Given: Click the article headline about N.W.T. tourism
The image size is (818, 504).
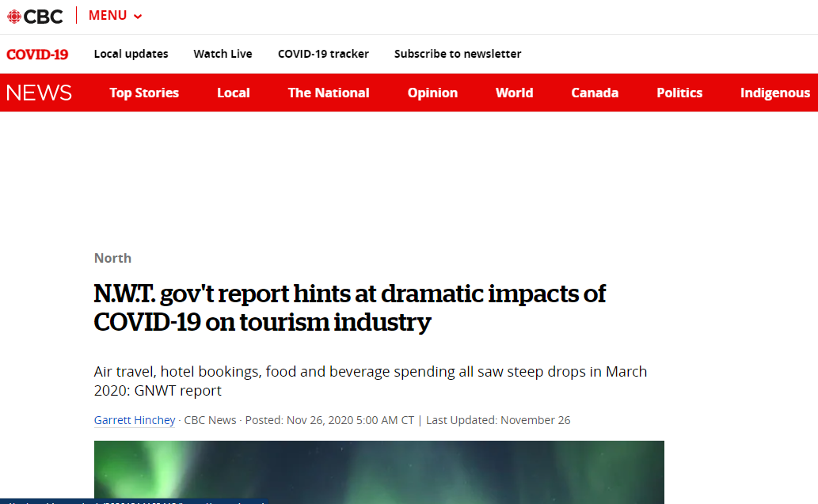Looking at the screenshot, I should [x=349, y=308].
